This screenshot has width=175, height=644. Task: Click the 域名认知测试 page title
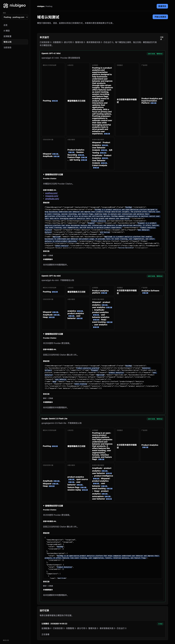(48, 17)
